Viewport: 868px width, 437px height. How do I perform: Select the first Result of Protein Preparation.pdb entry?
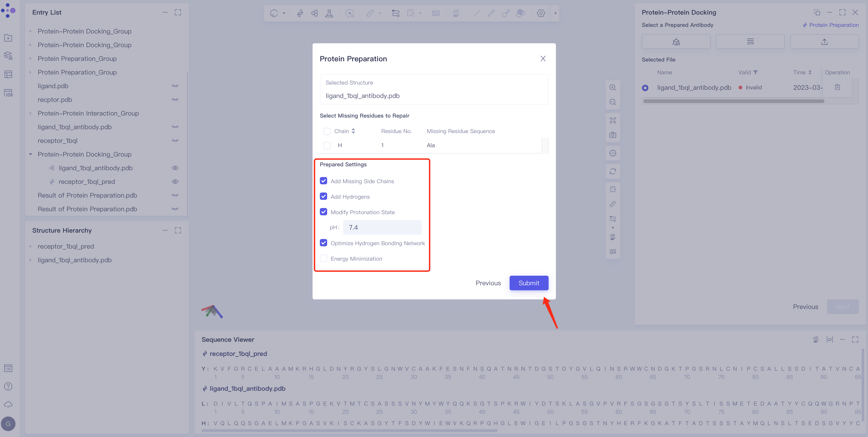tap(87, 195)
